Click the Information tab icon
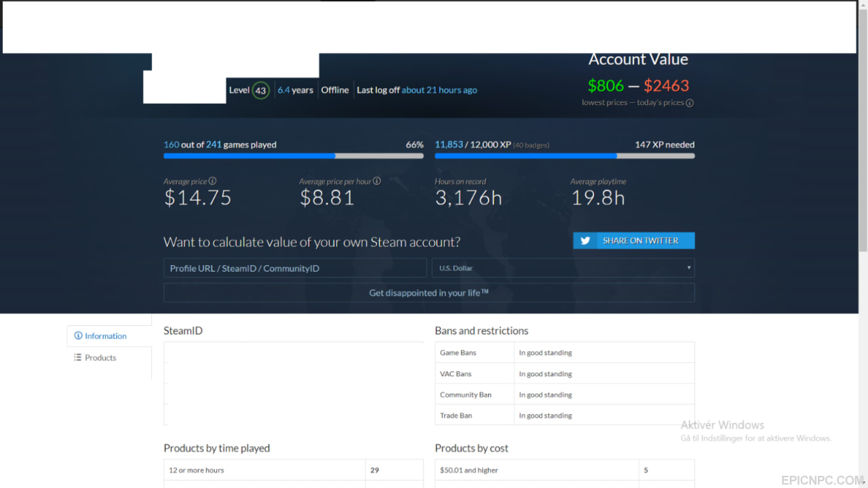868x488 pixels. [x=78, y=335]
